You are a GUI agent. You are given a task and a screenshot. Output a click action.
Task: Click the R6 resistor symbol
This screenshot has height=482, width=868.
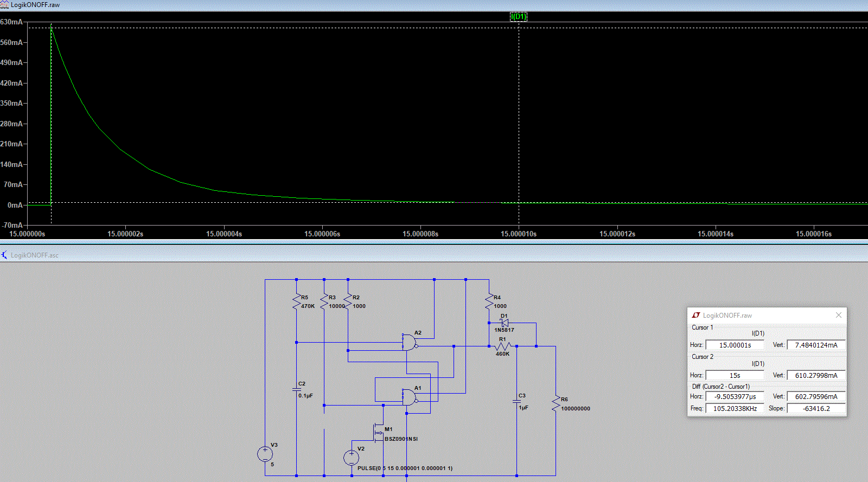(556, 404)
